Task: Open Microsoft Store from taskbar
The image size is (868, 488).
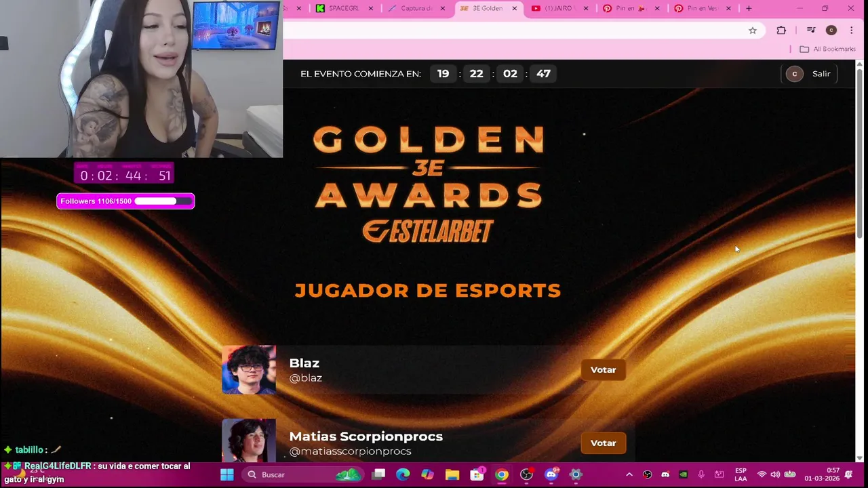Action: (x=477, y=474)
